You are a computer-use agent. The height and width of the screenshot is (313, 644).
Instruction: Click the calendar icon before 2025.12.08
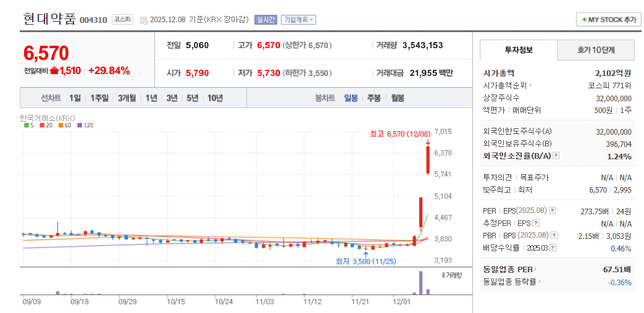[x=144, y=20]
